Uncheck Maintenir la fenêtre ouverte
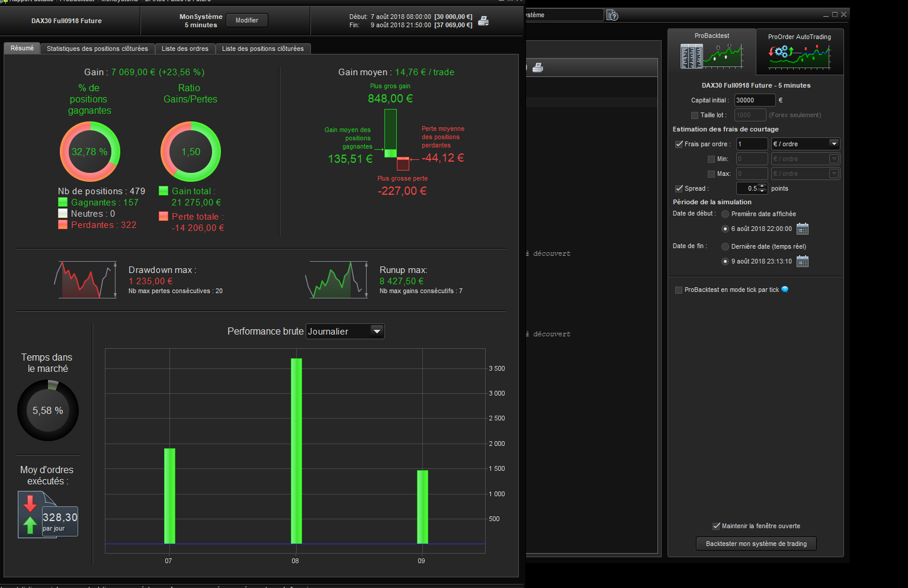Screen dimensions: 908x588 coord(716,526)
